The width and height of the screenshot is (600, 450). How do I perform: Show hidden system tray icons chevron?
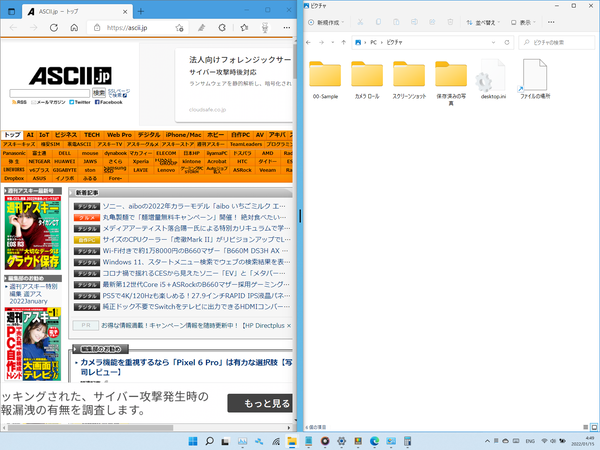pos(487,441)
